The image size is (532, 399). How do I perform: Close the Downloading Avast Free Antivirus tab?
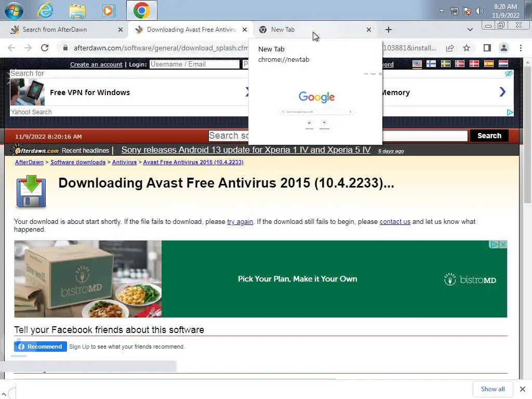pos(245,30)
